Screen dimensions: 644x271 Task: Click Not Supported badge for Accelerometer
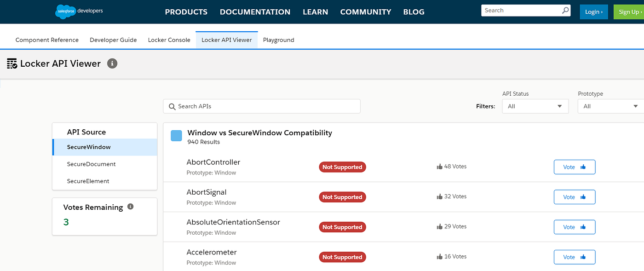(342, 257)
